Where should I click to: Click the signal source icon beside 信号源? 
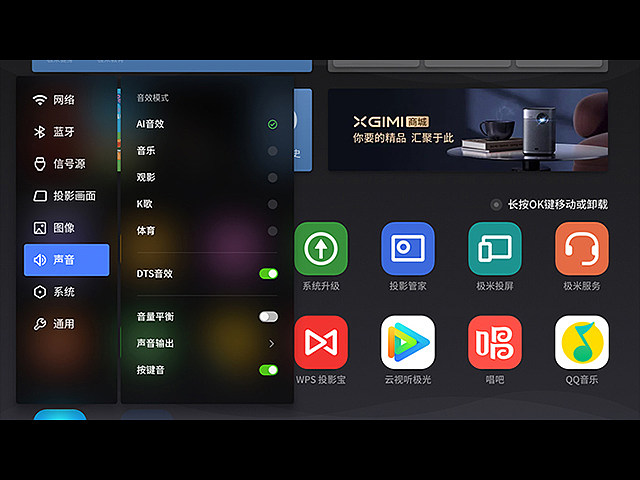pyautogui.click(x=40, y=164)
